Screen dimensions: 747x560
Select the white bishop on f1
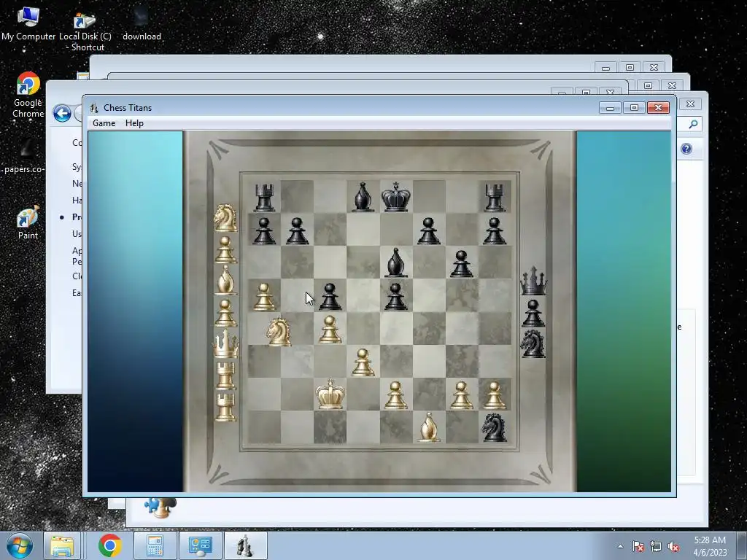pyautogui.click(x=429, y=427)
